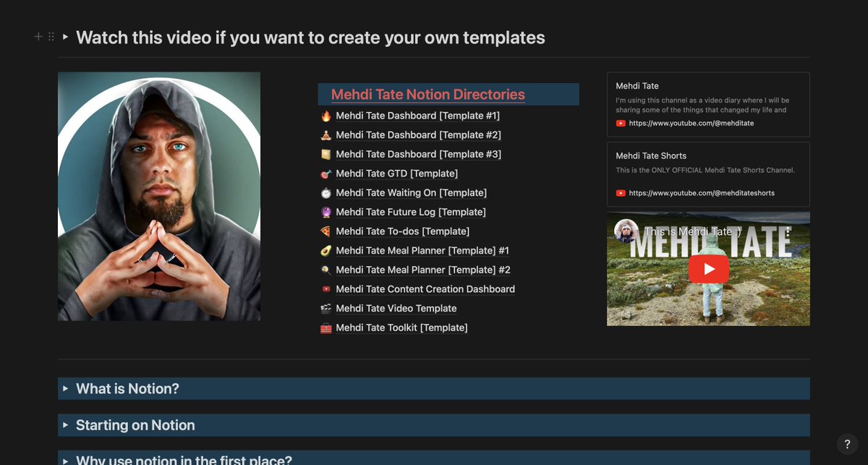Viewport: 868px width, 465px height.
Task: Open Mehdi Tate Future Log [Template]
Action: (410, 212)
